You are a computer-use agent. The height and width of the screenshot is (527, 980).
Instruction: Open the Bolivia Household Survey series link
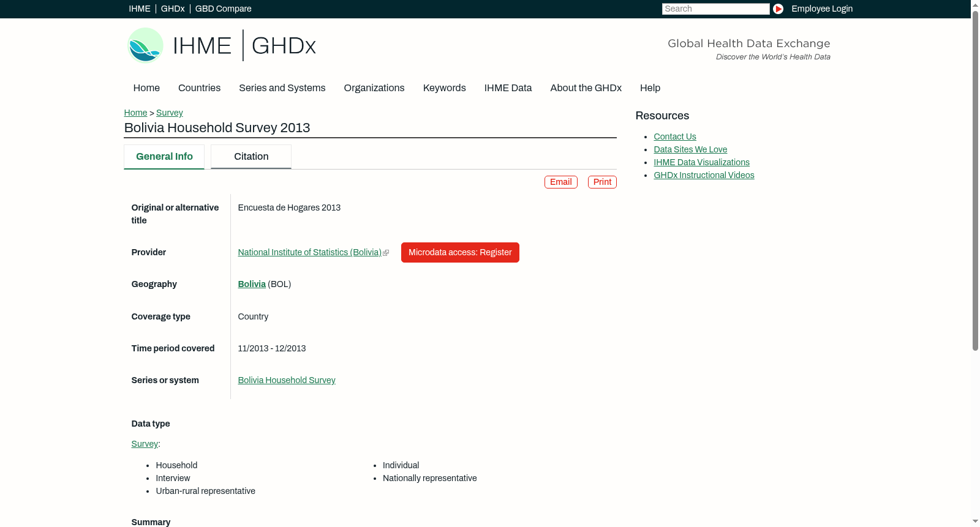[x=287, y=380]
